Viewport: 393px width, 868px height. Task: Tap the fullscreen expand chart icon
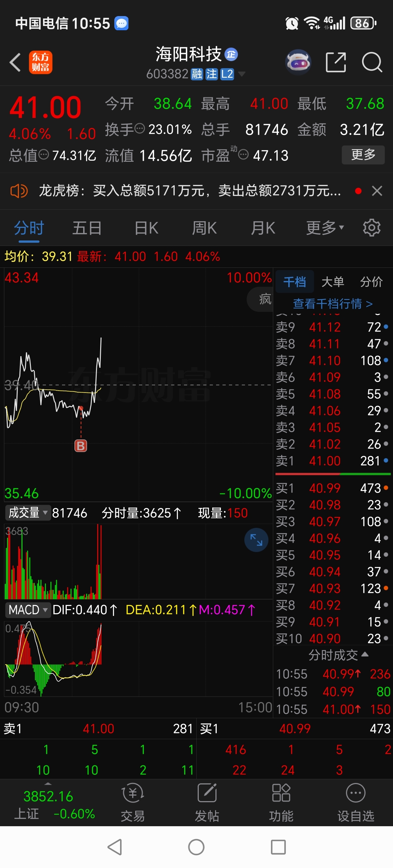256,540
